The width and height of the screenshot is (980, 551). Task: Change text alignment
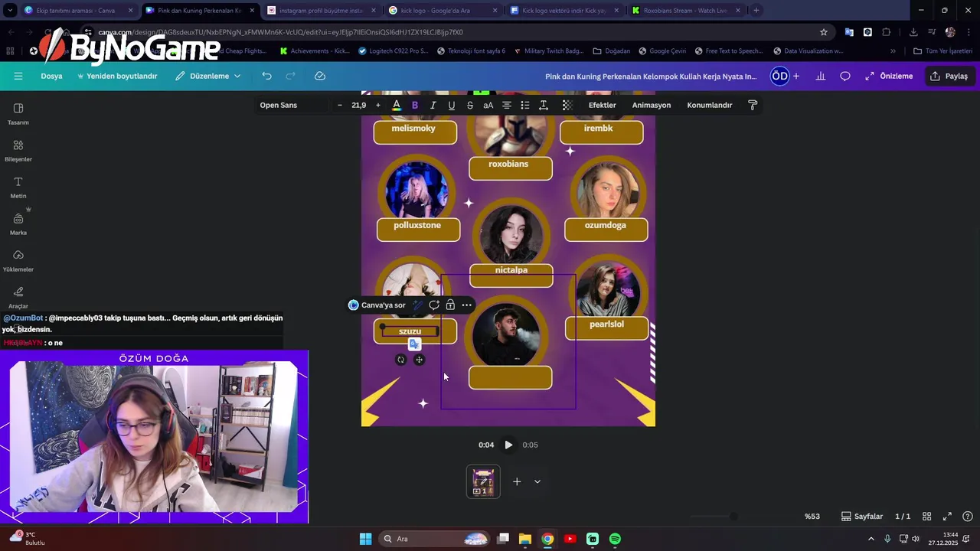[507, 105]
